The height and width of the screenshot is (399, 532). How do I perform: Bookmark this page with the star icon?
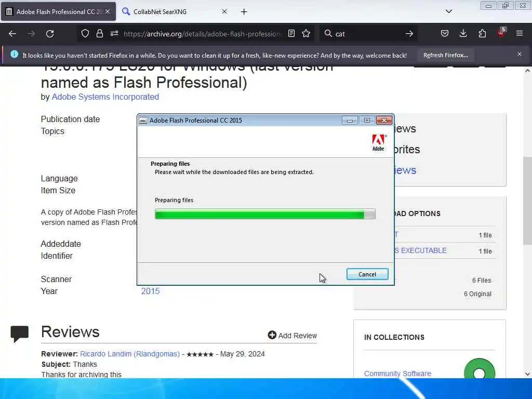pyautogui.click(x=306, y=33)
